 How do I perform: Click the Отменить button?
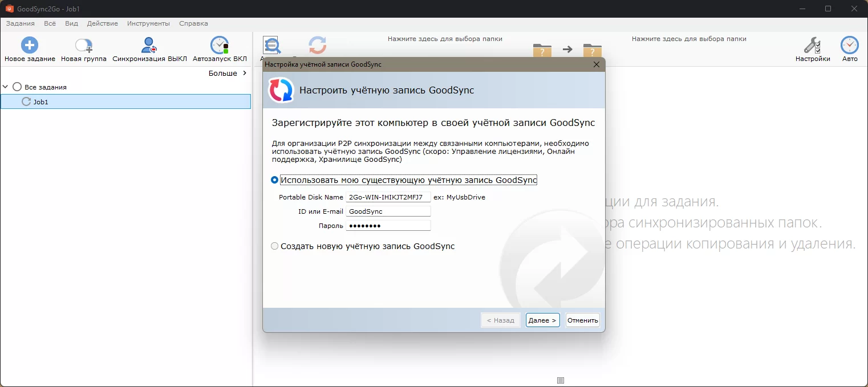[x=582, y=320]
